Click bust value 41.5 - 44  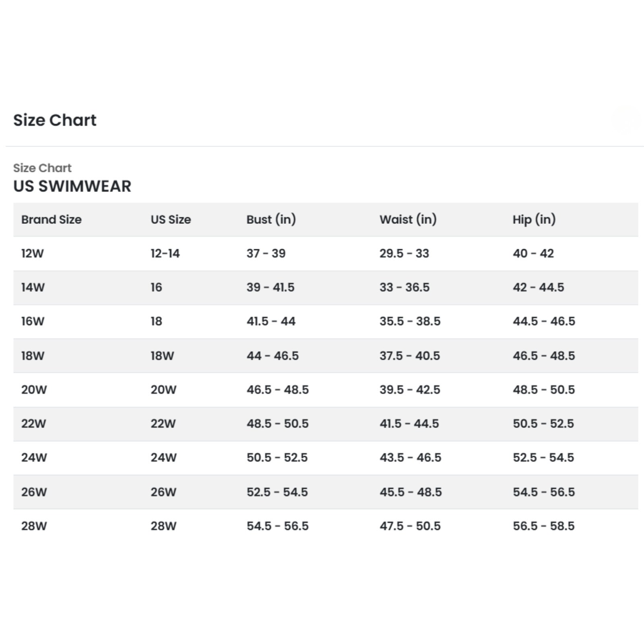271,321
